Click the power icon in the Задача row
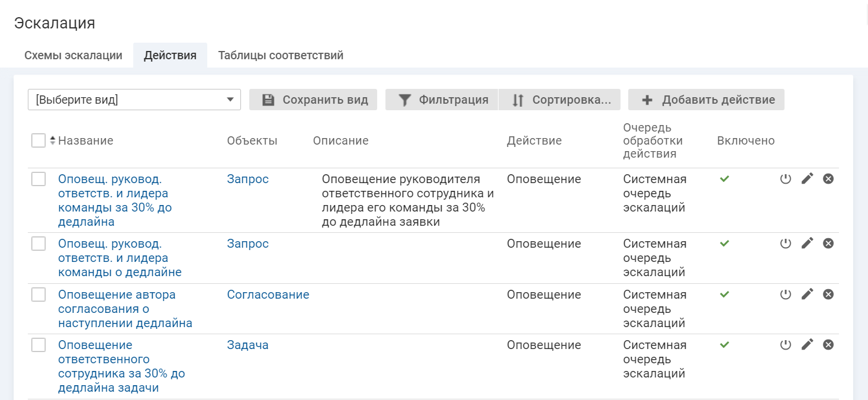 tap(786, 344)
